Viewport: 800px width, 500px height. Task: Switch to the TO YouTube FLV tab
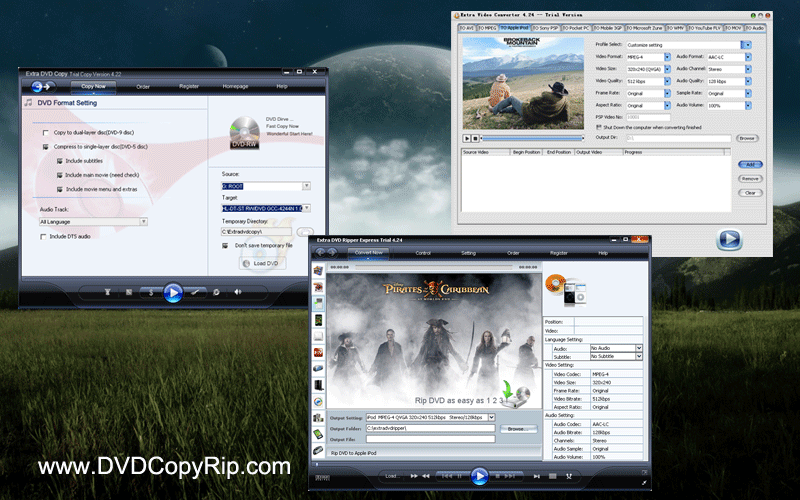[705, 28]
